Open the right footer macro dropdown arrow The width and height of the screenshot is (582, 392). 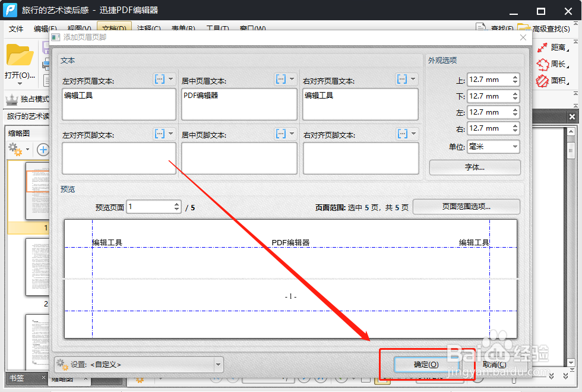coord(413,134)
